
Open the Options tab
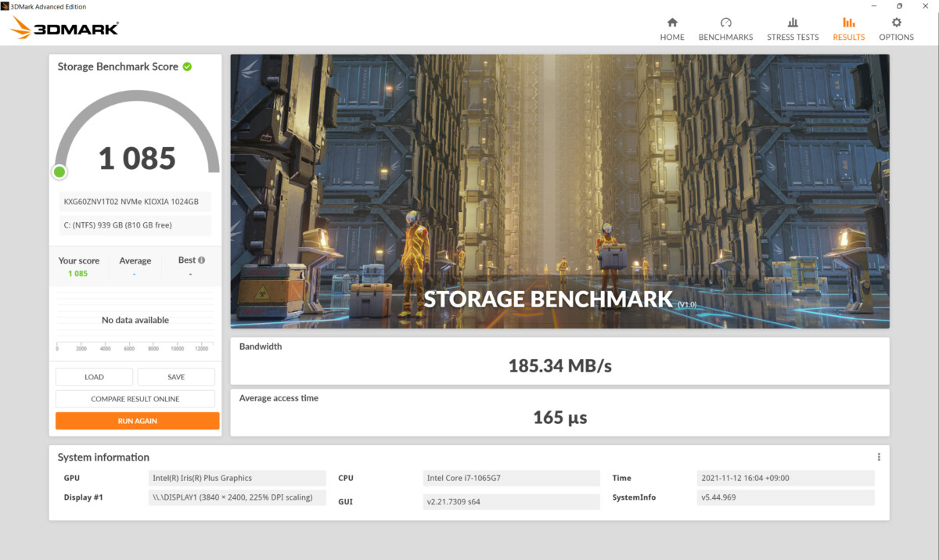(x=896, y=29)
